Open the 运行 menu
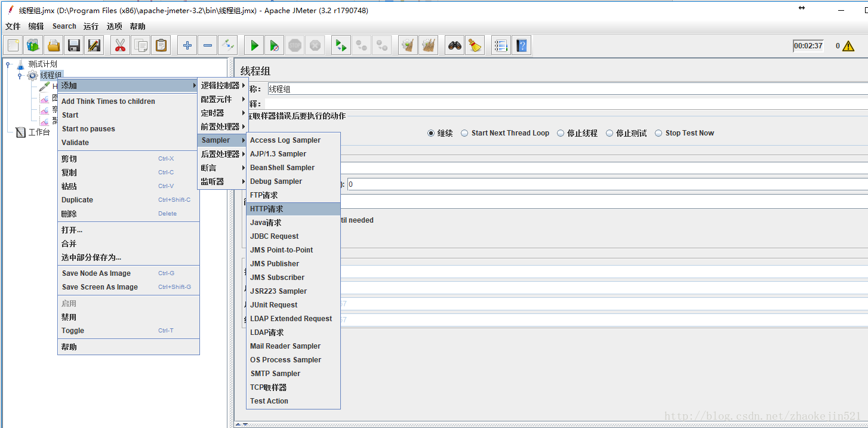Screen dimensions: 868x428 click(91, 26)
